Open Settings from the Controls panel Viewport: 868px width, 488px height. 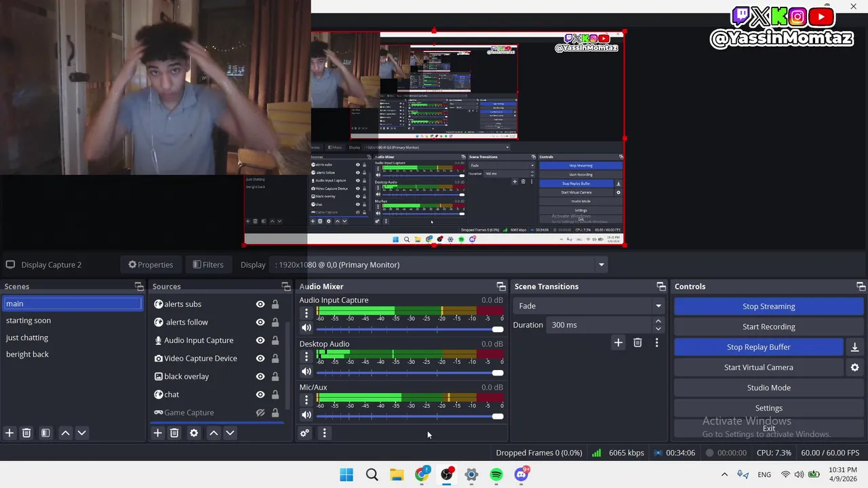tap(768, 408)
